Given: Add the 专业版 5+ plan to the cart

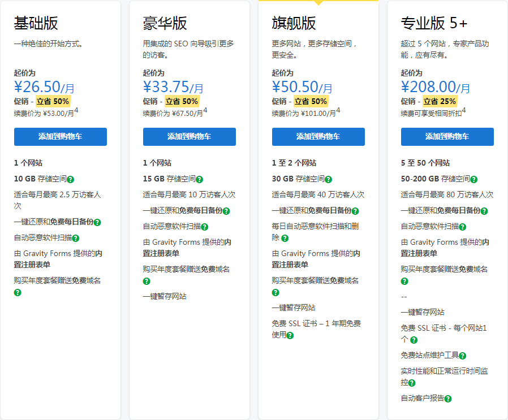Looking at the screenshot, I should [x=447, y=137].
